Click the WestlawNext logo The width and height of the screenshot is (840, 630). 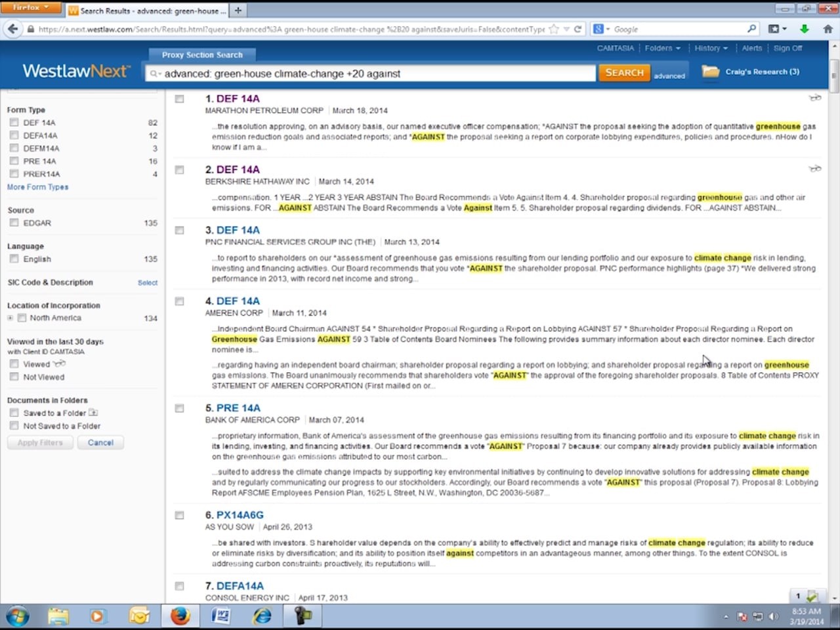(76, 72)
